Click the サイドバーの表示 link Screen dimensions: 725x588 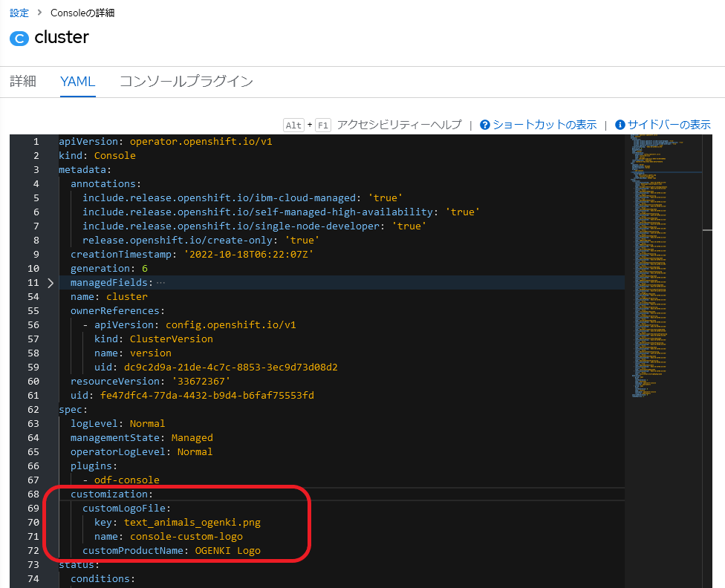pos(669,125)
